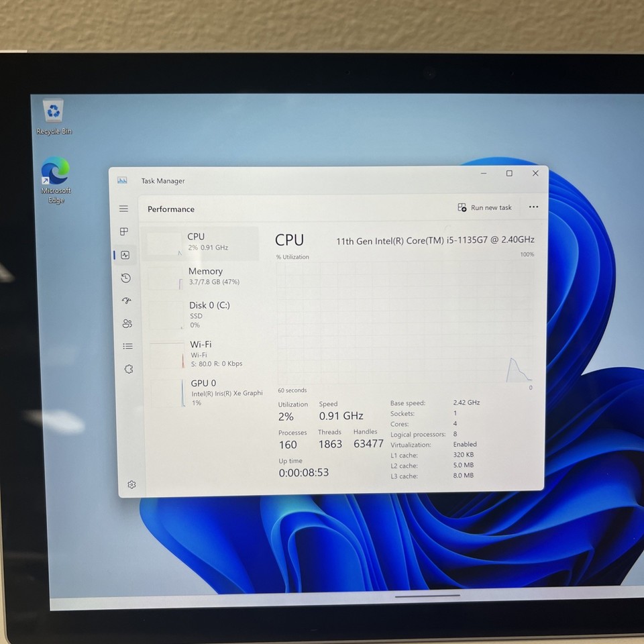Screen dimensions: 644x644
Task: Click the Threads count 1863
Action: (330, 444)
